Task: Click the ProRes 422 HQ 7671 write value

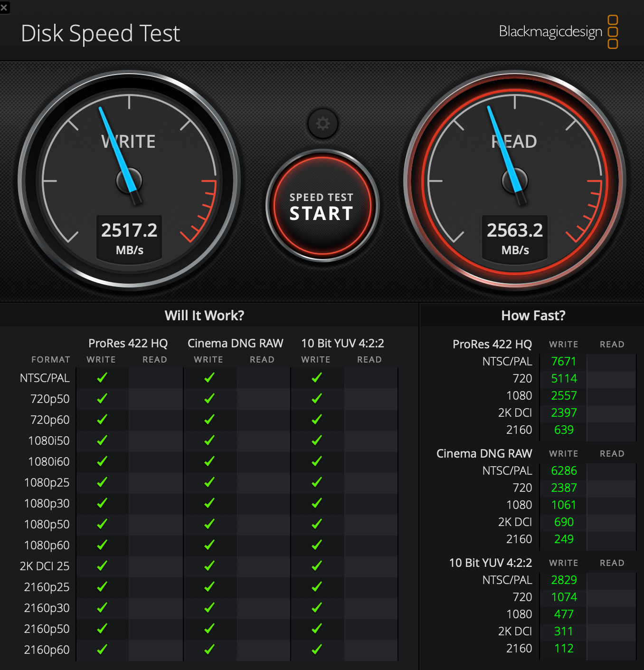Action: pyautogui.click(x=564, y=362)
